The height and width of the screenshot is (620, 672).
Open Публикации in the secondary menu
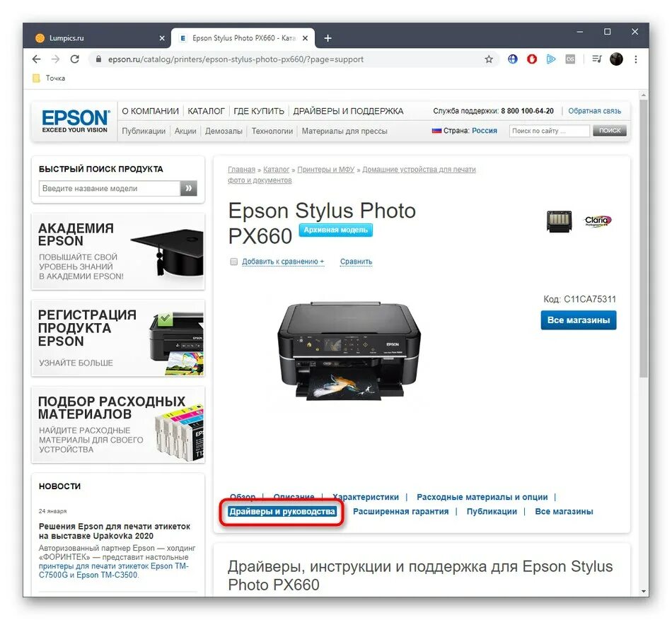click(144, 131)
